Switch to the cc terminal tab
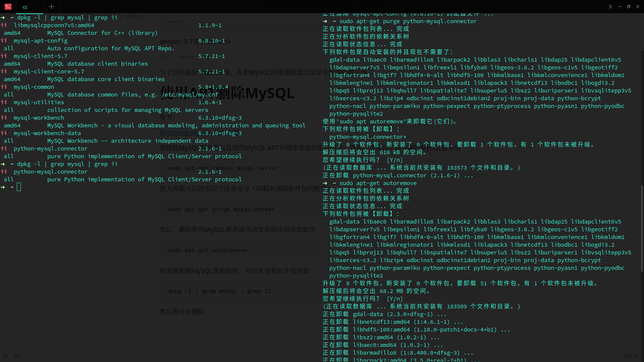Viewport: 644px width, 362px height. 25,7
